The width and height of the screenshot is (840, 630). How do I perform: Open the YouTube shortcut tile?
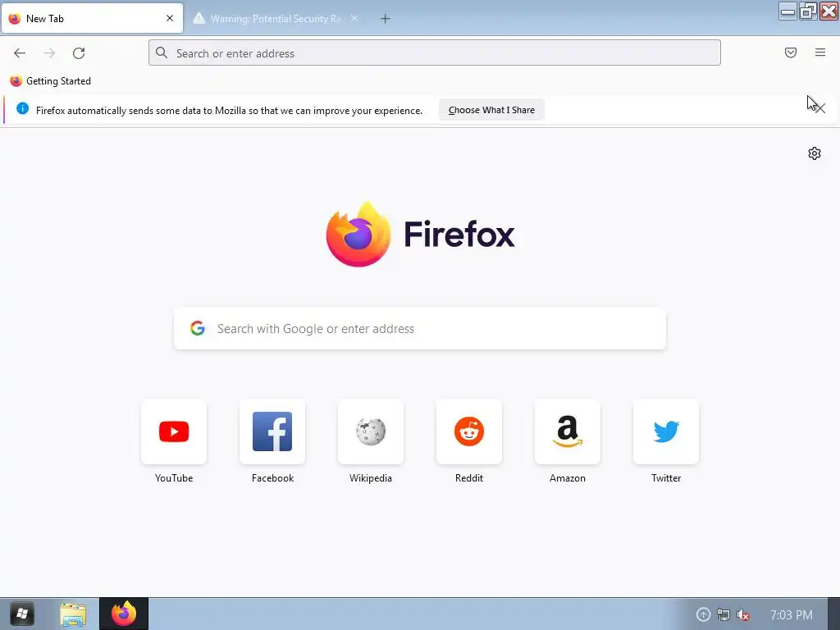tap(174, 431)
